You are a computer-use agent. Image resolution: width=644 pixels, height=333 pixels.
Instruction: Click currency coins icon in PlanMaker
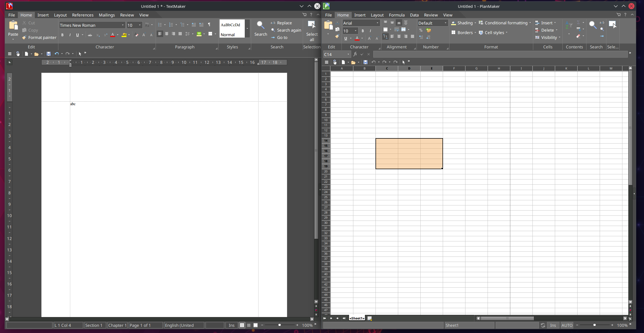click(428, 30)
